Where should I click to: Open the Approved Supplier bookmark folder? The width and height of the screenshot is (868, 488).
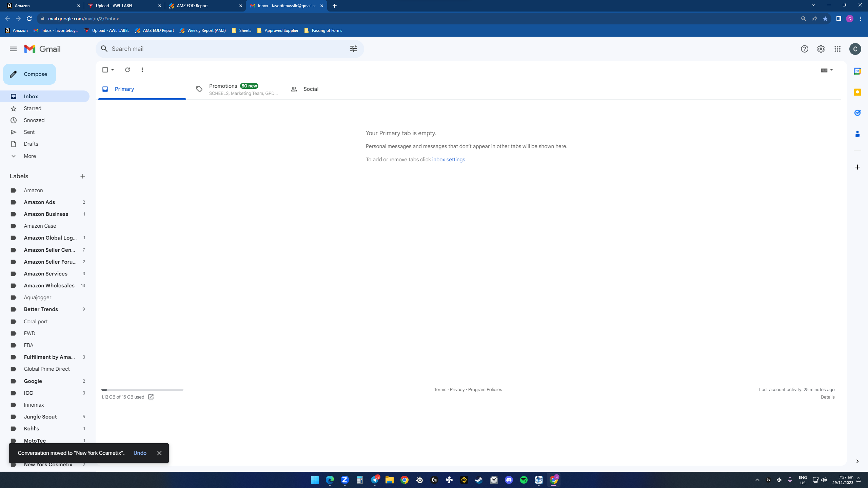278,30
